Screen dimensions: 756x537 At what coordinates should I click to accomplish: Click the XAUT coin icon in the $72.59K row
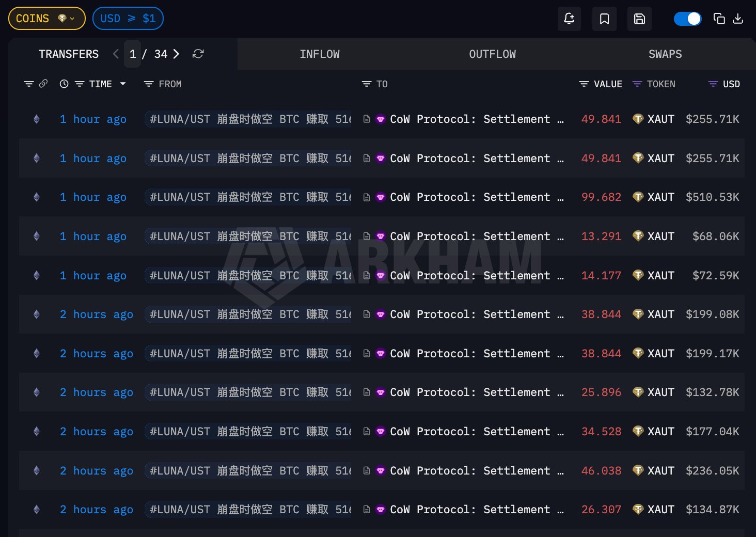pos(638,276)
